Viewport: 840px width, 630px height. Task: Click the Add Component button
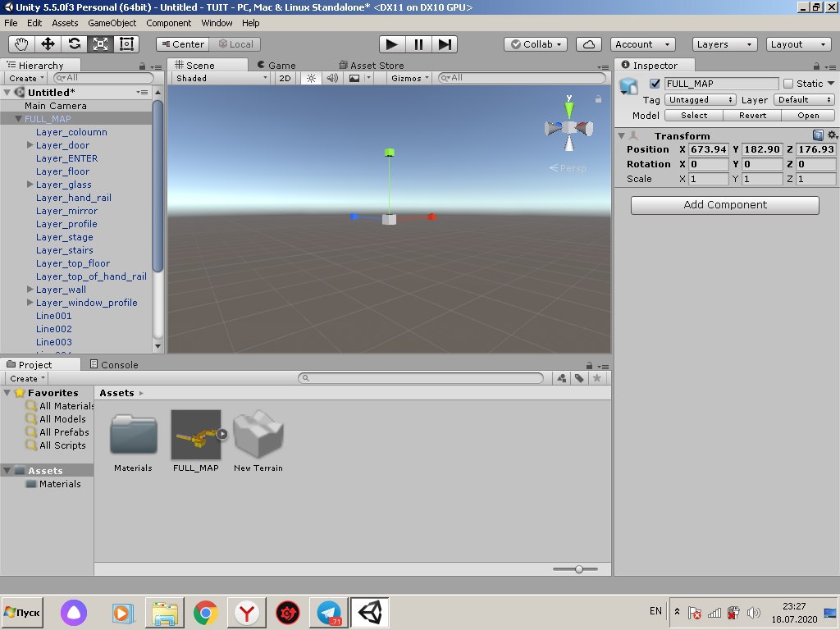(x=724, y=205)
